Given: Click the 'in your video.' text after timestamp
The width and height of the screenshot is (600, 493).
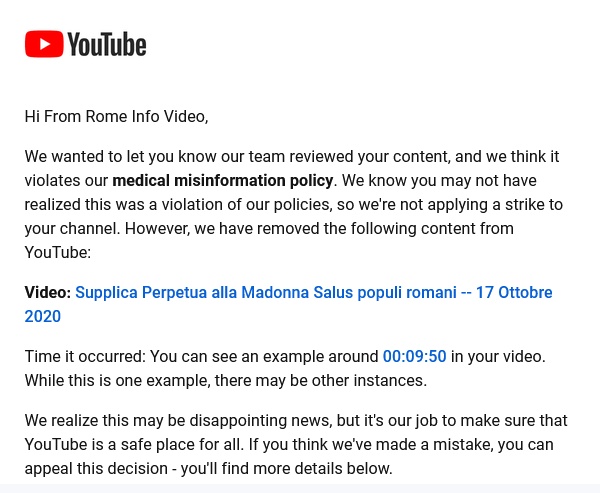Looking at the screenshot, I should [x=498, y=356].
